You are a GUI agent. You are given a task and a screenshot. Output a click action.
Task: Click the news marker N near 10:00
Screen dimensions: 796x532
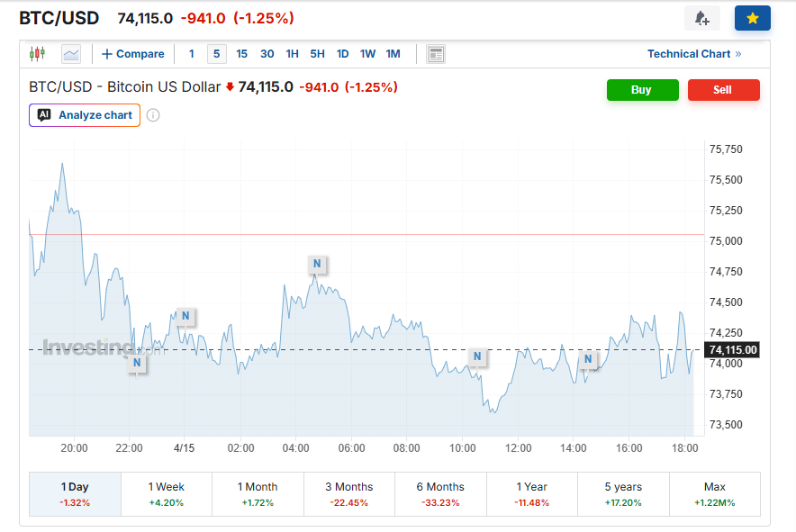coord(477,356)
